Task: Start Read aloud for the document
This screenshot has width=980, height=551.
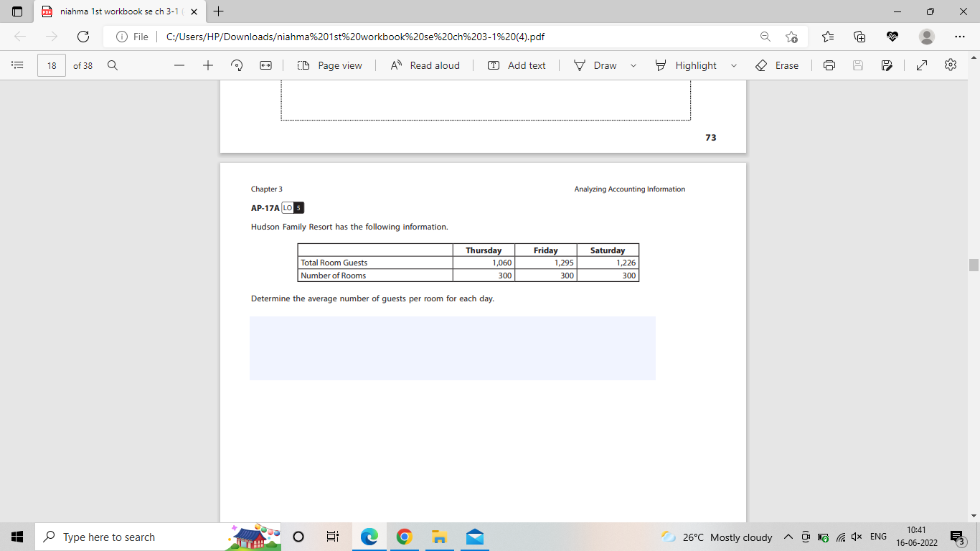Action: 425,65
